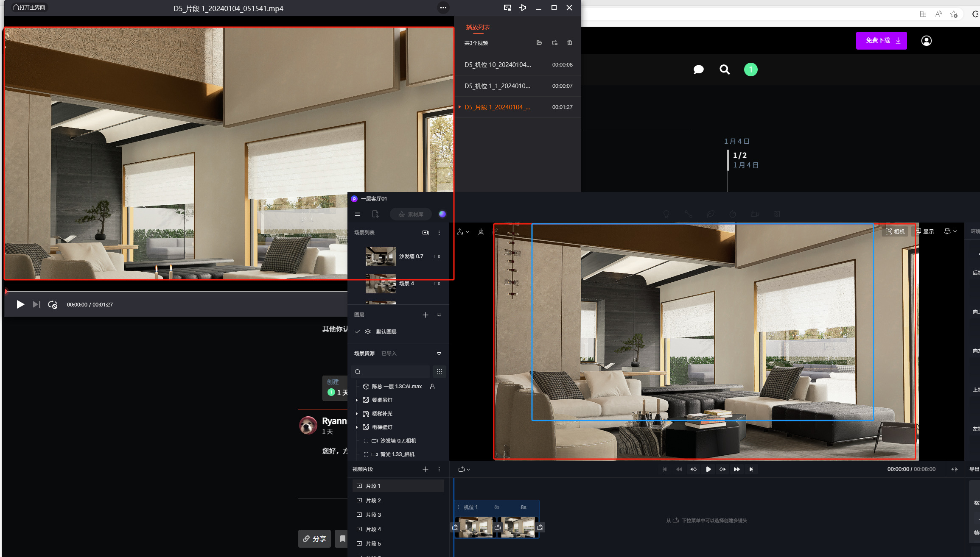Toggle loop playback icon in video player

pyautogui.click(x=53, y=305)
